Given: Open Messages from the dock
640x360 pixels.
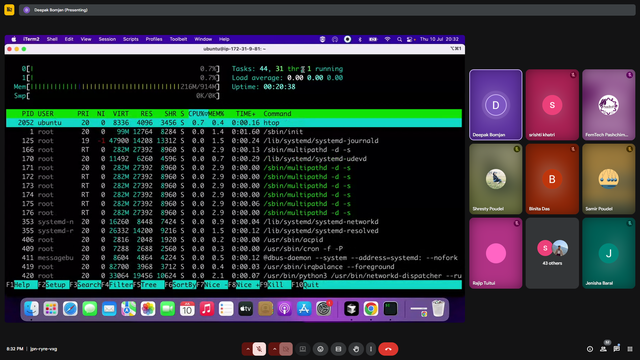Looking at the screenshot, I should (x=89, y=309).
